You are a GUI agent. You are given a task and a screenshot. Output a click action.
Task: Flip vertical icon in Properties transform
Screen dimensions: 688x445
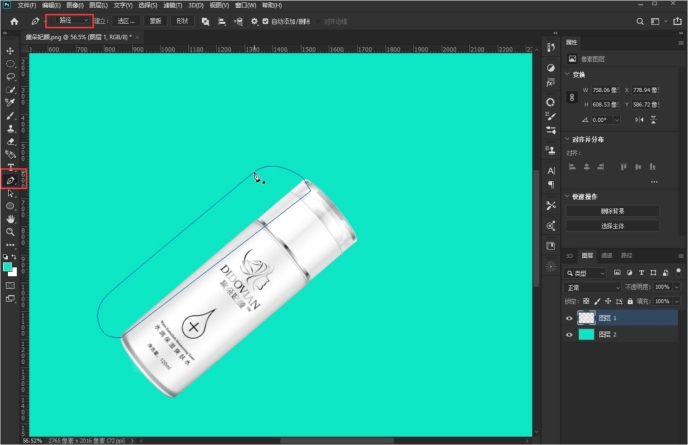click(653, 120)
